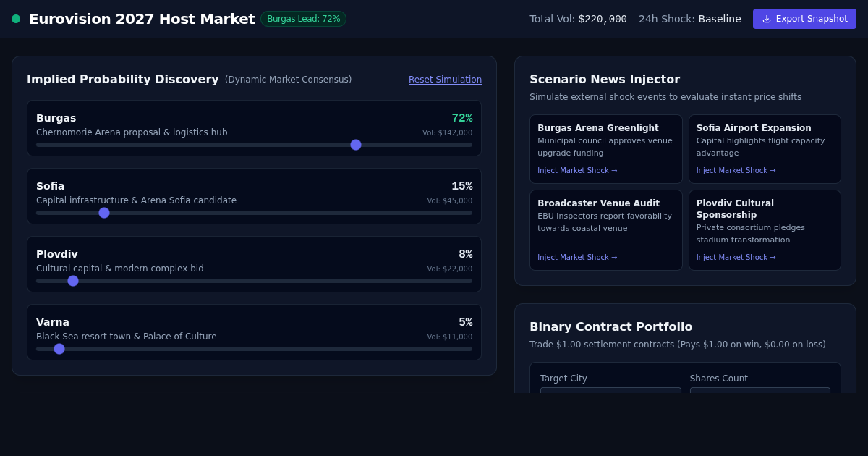The image size is (868, 456).
Task: Click the Burgas 72% probability value
Action: 462,118
